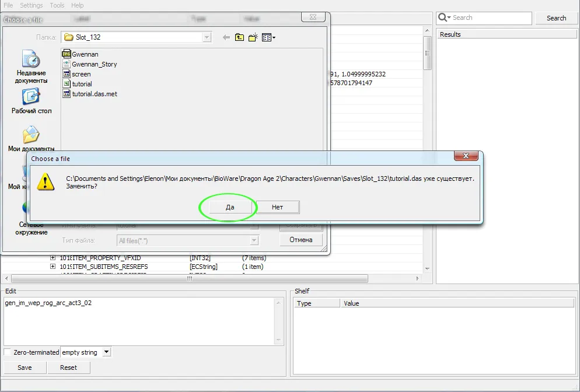Click the horizontal scroll left arrow

tap(6, 278)
